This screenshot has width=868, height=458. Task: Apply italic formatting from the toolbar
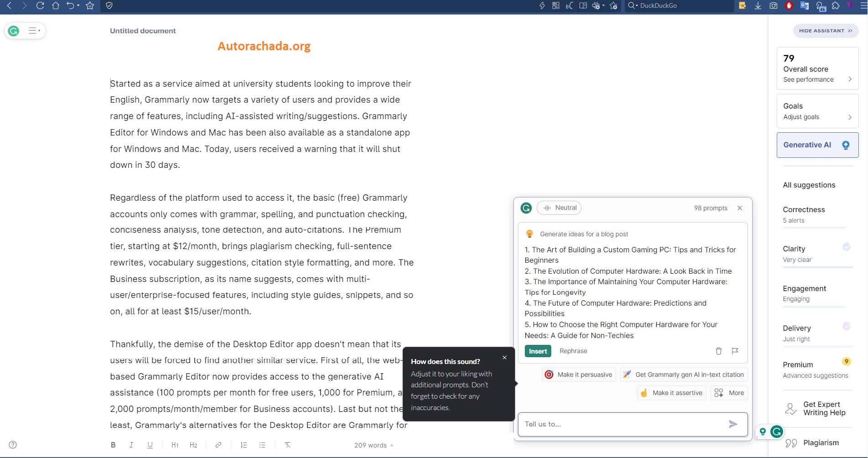click(x=131, y=445)
